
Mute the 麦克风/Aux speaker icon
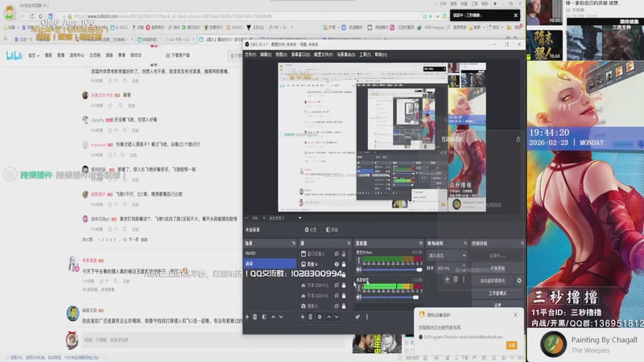click(x=358, y=269)
